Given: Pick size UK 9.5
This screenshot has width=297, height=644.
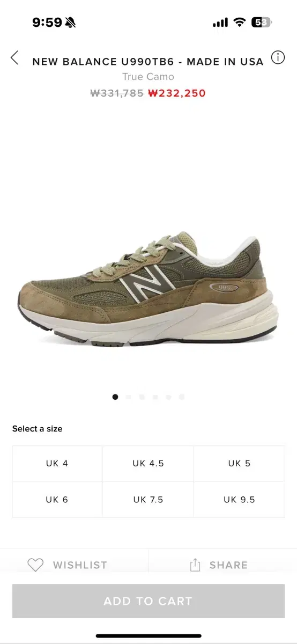Looking at the screenshot, I should pyautogui.click(x=239, y=500).
